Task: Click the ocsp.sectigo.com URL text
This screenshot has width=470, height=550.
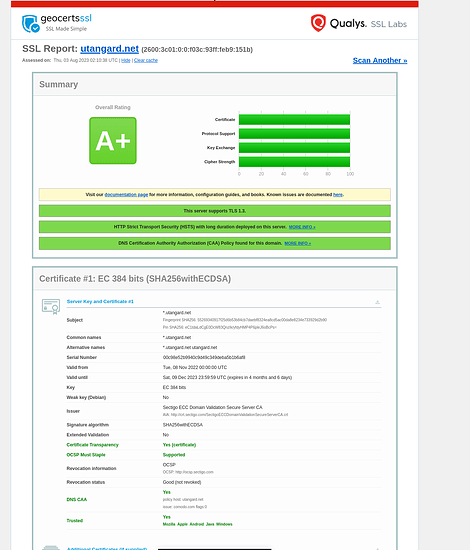Action: 194,472
